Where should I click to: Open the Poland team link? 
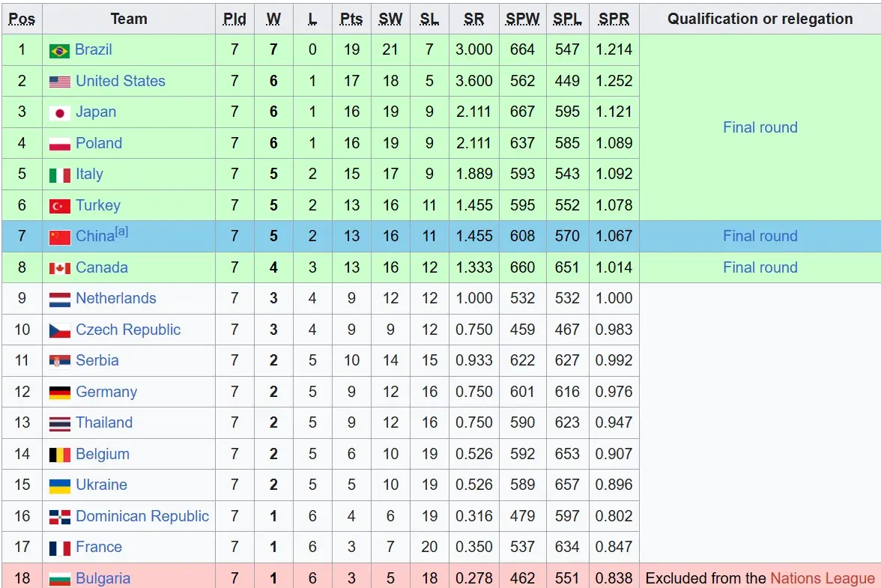99,143
